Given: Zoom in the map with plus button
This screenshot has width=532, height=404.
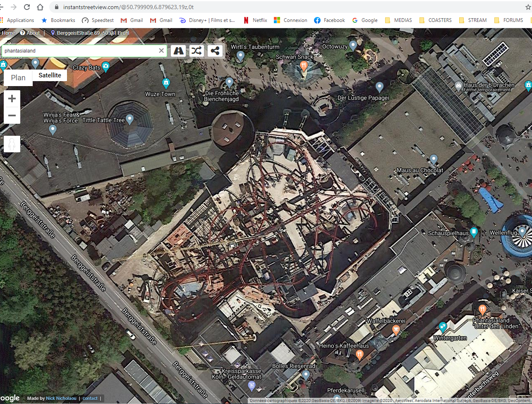Looking at the screenshot, I should 12,99.
